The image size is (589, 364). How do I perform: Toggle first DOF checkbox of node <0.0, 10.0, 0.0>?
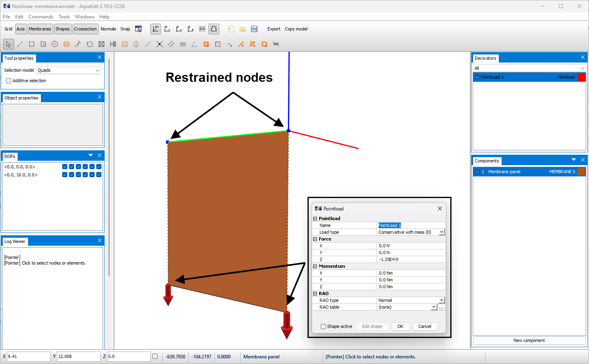tap(65, 175)
